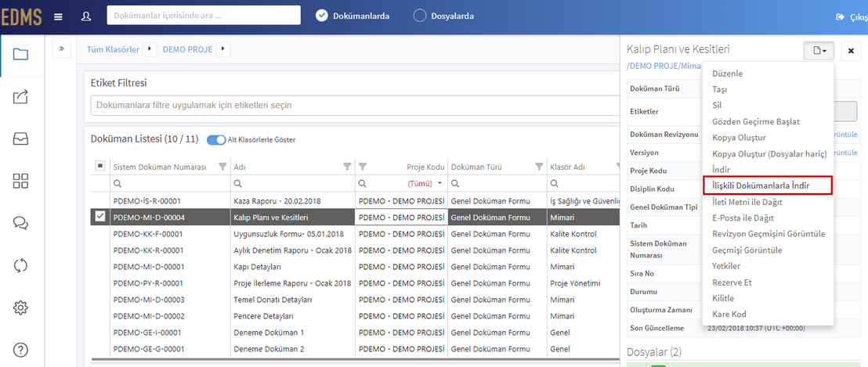
Task: Open the share/outgoing icon in sidebar
Action: [x=20, y=97]
